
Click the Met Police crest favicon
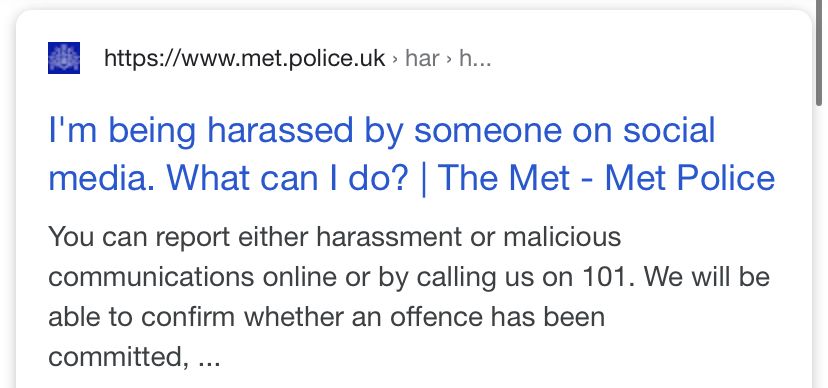point(64,58)
